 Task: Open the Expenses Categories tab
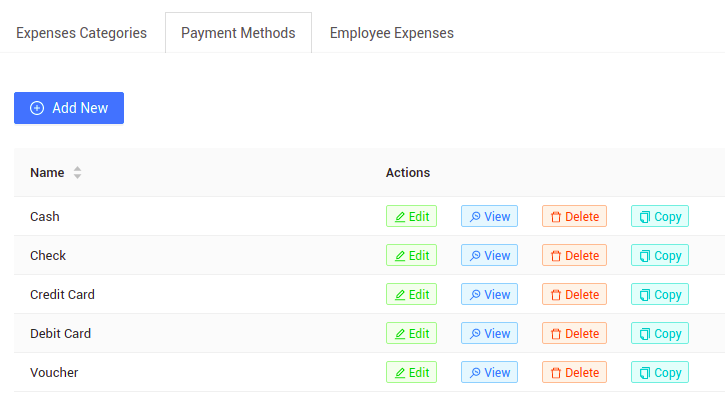coord(81,33)
